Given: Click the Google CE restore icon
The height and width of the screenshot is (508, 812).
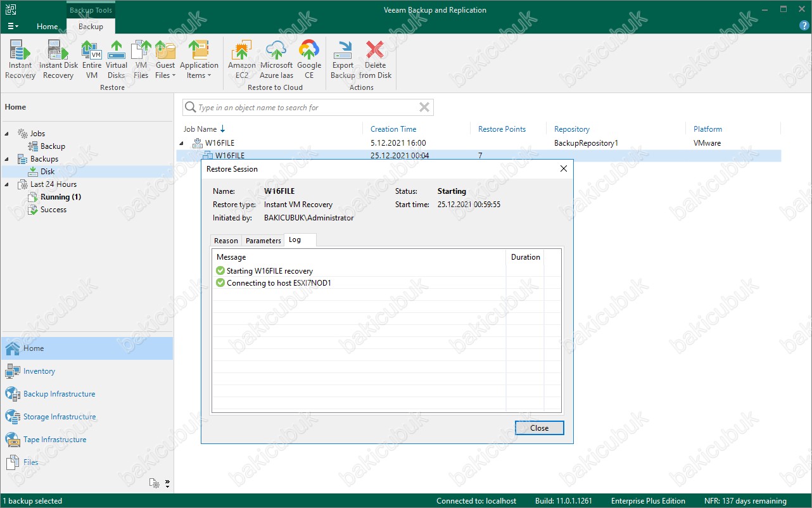Looking at the screenshot, I should click(309, 60).
